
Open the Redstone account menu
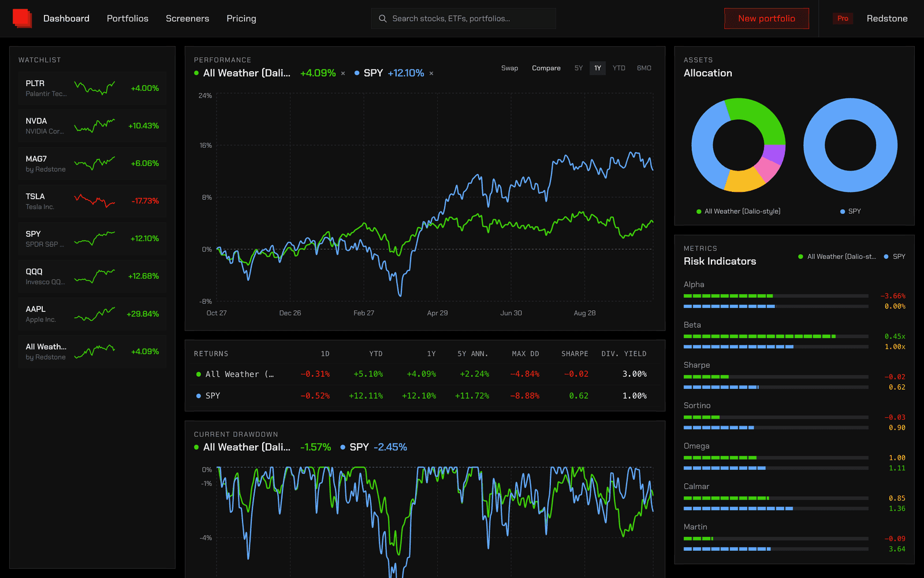887,18
